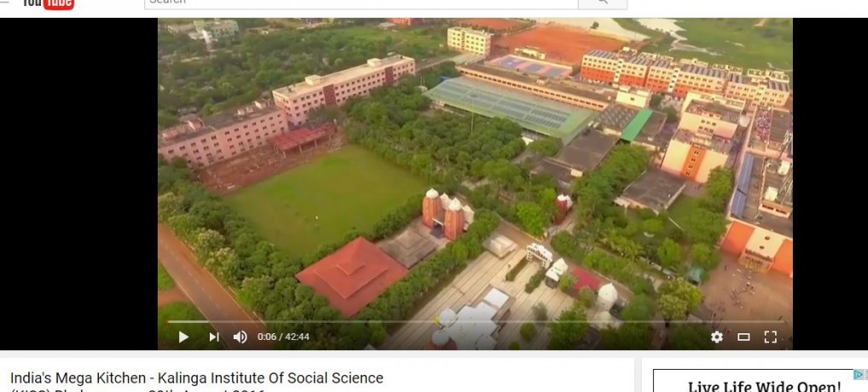Seek near the end of the video timeline
Viewport: 868px width, 392px height.
[775, 321]
